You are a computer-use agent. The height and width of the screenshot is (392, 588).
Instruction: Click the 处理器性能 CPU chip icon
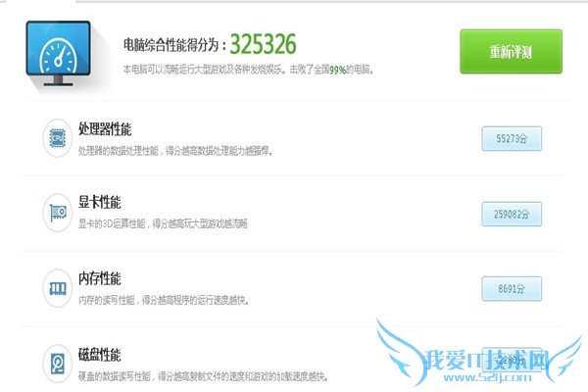[x=58, y=138]
